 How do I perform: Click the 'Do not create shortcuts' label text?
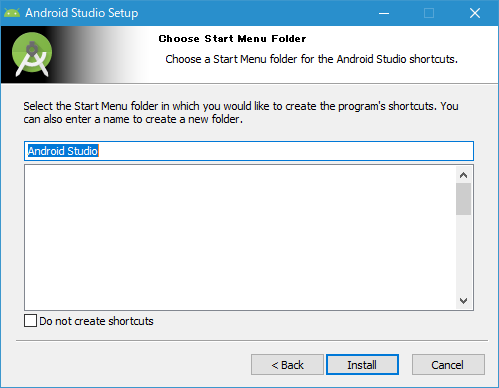pos(96,321)
